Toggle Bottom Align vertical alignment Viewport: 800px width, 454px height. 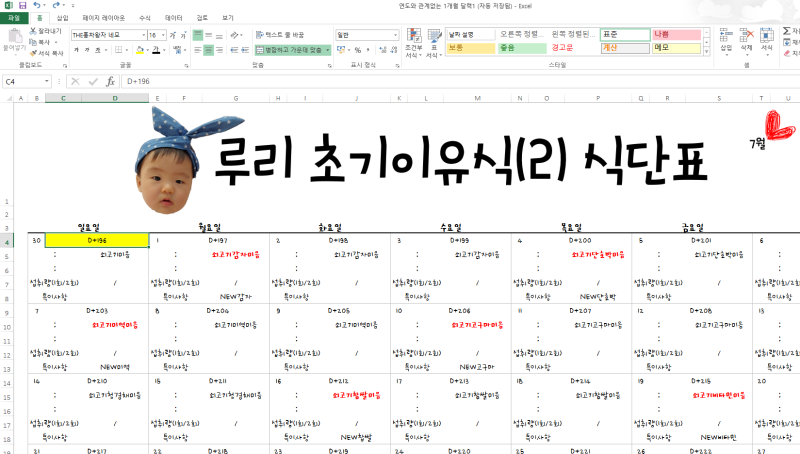coord(219,35)
